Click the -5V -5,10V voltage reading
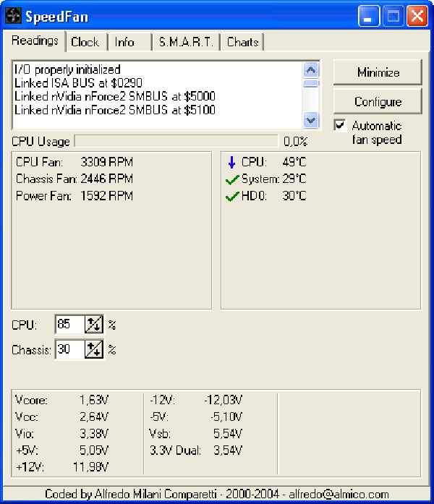 coord(196,417)
